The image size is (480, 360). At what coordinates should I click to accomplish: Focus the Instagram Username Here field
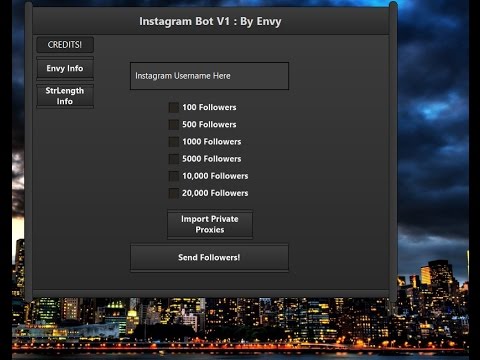coord(209,76)
